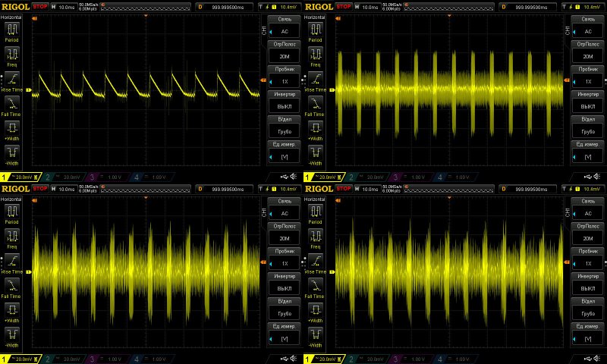Select -Width measurement icon in bottom-left capture

pyautogui.click(x=13, y=334)
